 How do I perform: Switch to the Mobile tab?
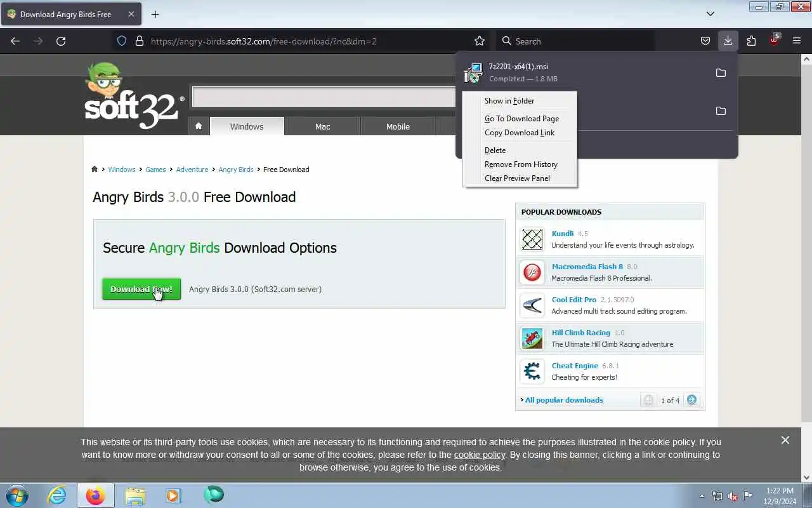coord(398,126)
